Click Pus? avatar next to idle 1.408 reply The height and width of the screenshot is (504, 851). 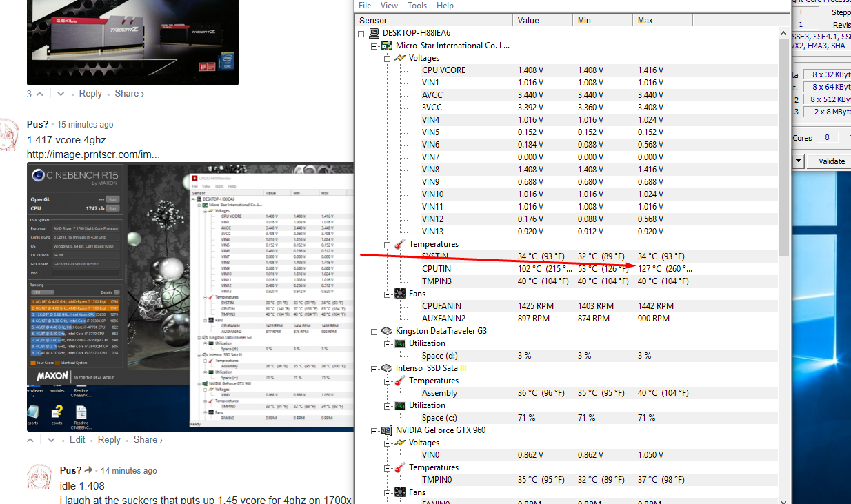(x=39, y=478)
